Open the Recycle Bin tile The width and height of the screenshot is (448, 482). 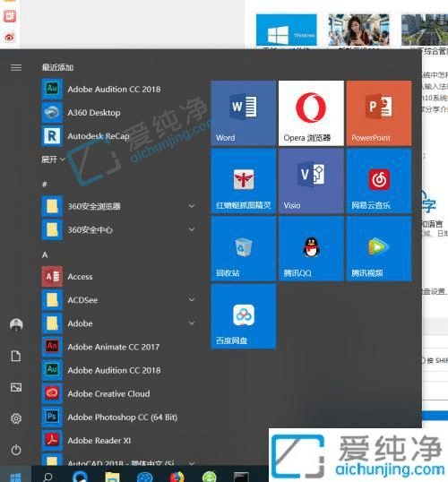243,249
